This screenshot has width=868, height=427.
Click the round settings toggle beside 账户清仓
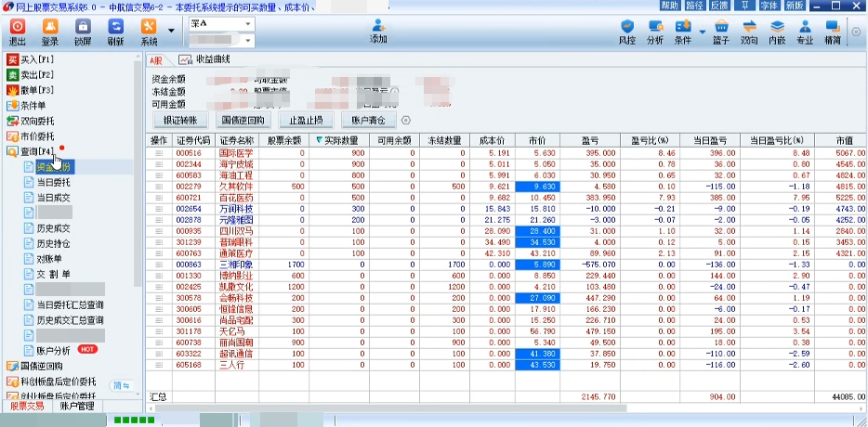point(405,121)
